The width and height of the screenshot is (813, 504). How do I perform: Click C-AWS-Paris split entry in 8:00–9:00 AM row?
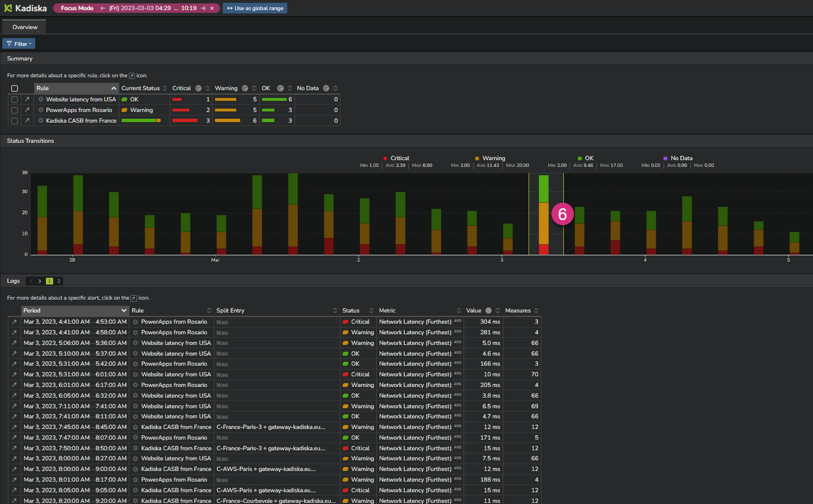pyautogui.click(x=267, y=469)
